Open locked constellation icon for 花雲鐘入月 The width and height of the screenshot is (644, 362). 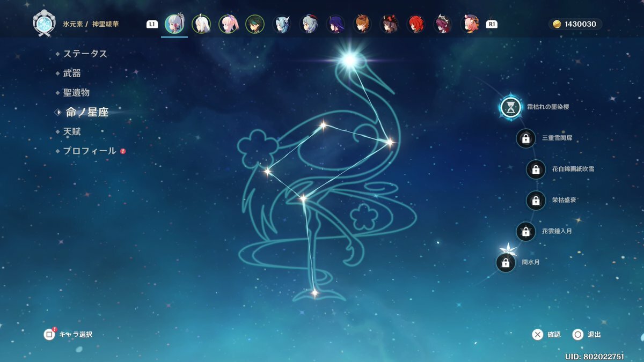coord(526,232)
